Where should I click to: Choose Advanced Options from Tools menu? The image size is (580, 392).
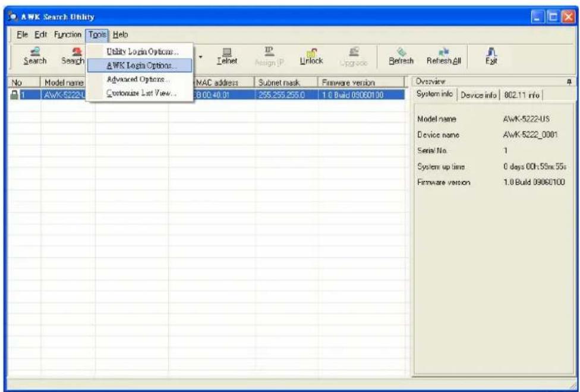140,79
